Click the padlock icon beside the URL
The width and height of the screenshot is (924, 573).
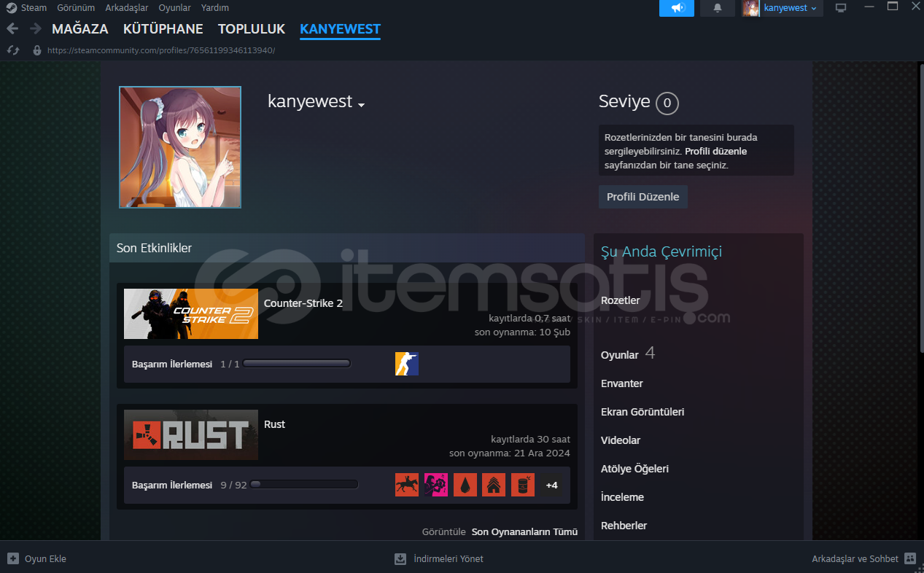coord(37,50)
